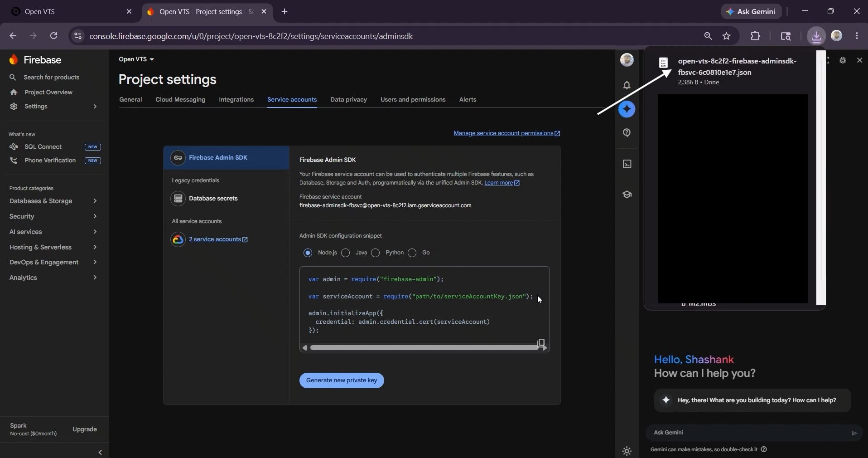Click the Hey, there! Gemini suggestion
The width and height of the screenshot is (868, 458).
753,400
